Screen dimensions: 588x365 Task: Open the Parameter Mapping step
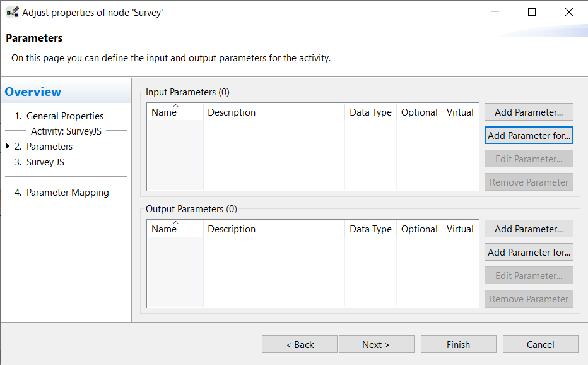67,193
